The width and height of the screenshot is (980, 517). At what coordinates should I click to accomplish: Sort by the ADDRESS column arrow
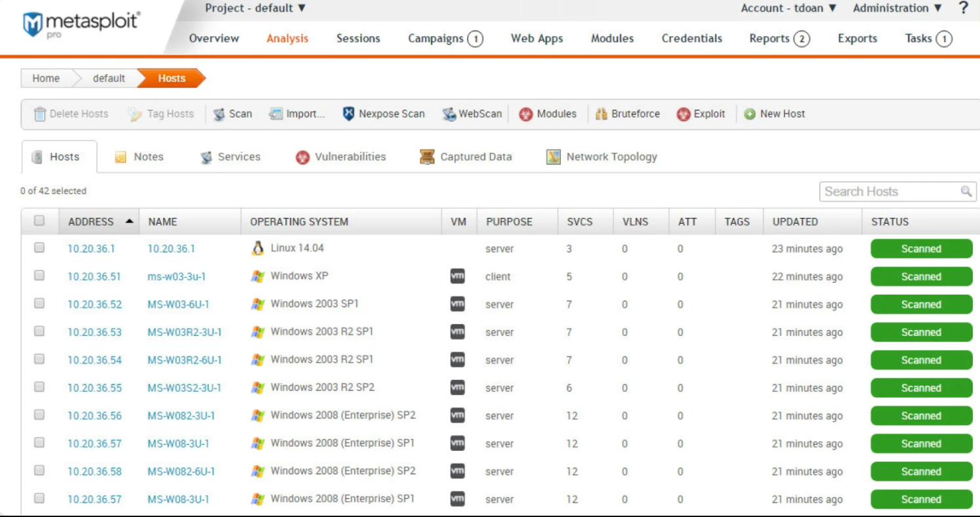[129, 222]
